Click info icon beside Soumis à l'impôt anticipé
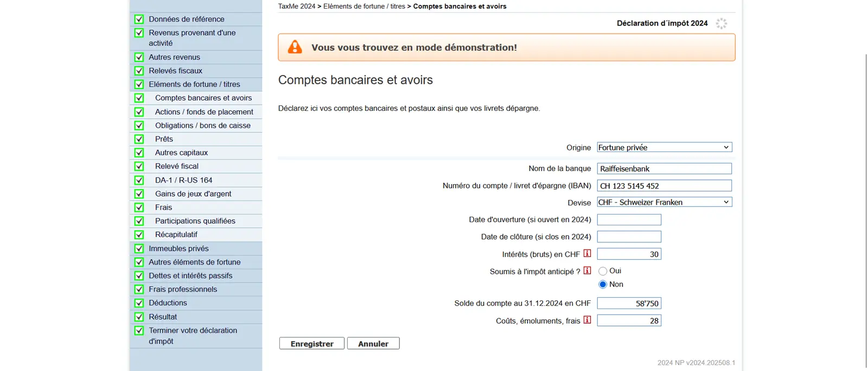 pyautogui.click(x=587, y=271)
